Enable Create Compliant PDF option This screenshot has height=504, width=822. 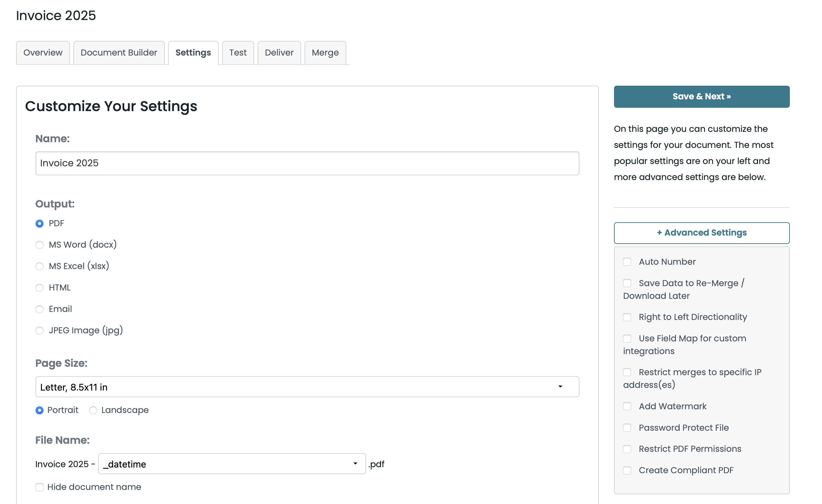coord(627,471)
